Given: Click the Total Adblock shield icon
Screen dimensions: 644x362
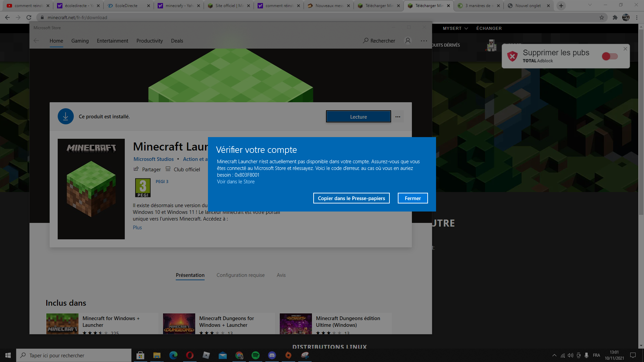Looking at the screenshot, I should (512, 56).
